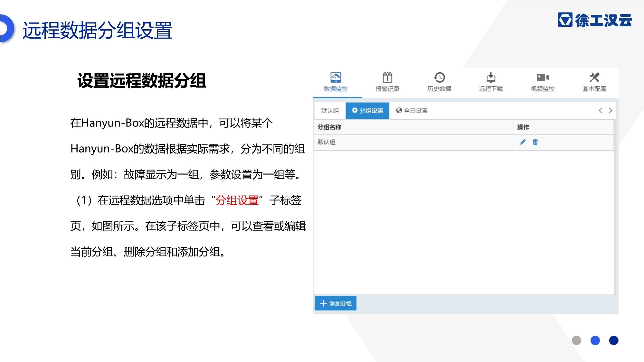
Task: Select the 默认组 table row name
Action: click(327, 142)
